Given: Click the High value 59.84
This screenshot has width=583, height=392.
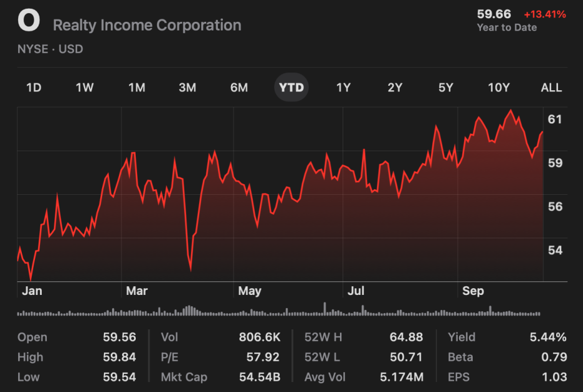Looking at the screenshot, I should click(120, 357).
